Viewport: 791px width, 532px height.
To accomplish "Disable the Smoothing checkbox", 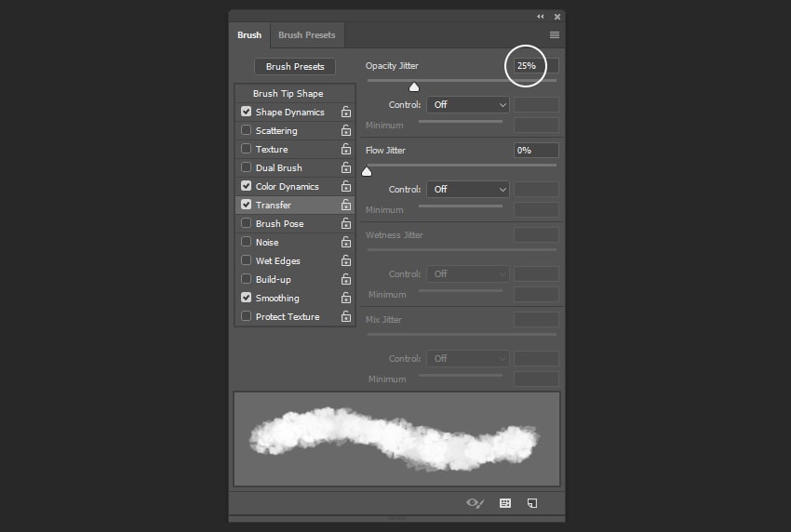I will click(x=247, y=298).
